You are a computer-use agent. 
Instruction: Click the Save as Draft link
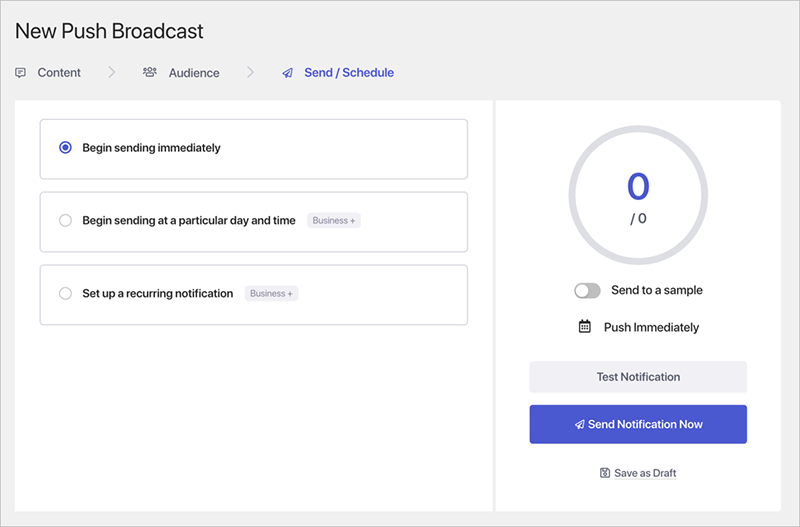[x=645, y=473]
